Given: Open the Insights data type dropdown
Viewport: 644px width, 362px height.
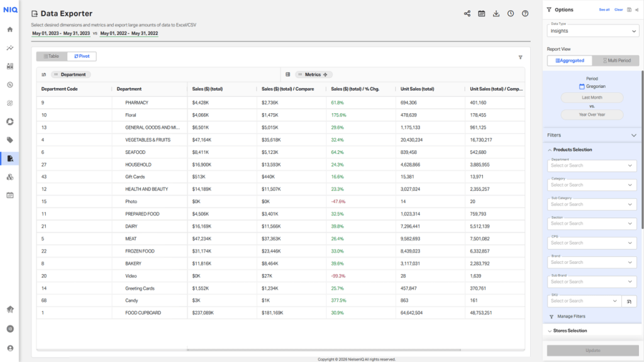Looking at the screenshot, I should (x=591, y=31).
